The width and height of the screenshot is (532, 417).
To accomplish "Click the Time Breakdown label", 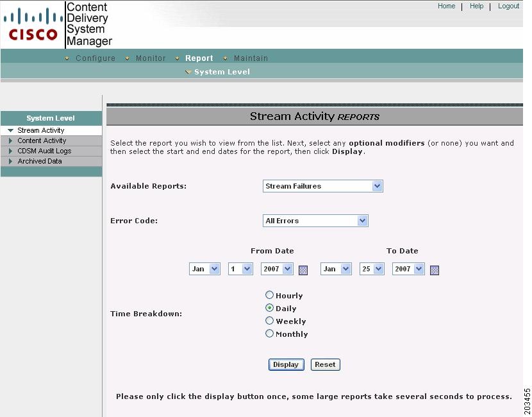I will [146, 314].
